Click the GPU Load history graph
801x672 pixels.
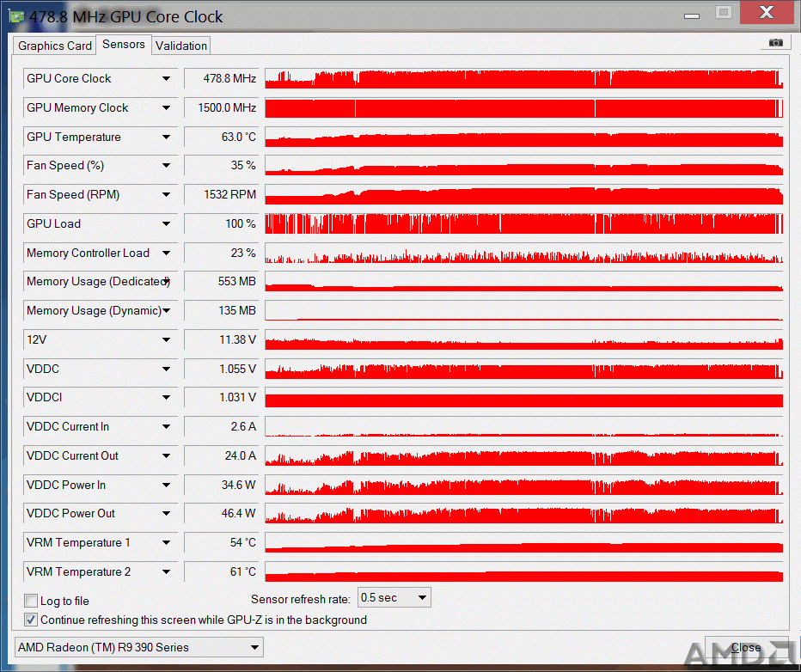tap(523, 223)
